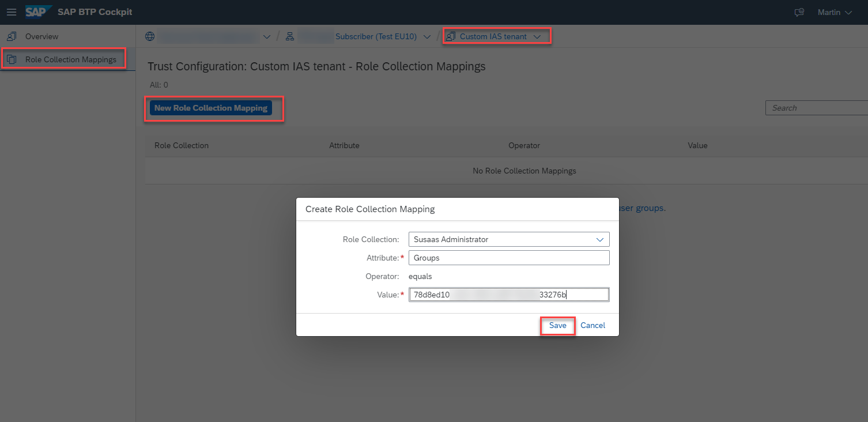This screenshot has height=422, width=868.
Task: Click the global account globe icon
Action: 150,36
